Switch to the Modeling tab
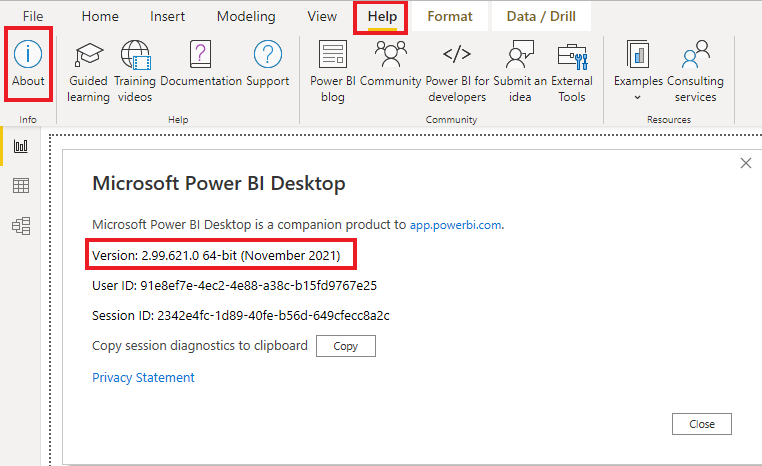Screen dimensions: 762x466 pos(246,17)
